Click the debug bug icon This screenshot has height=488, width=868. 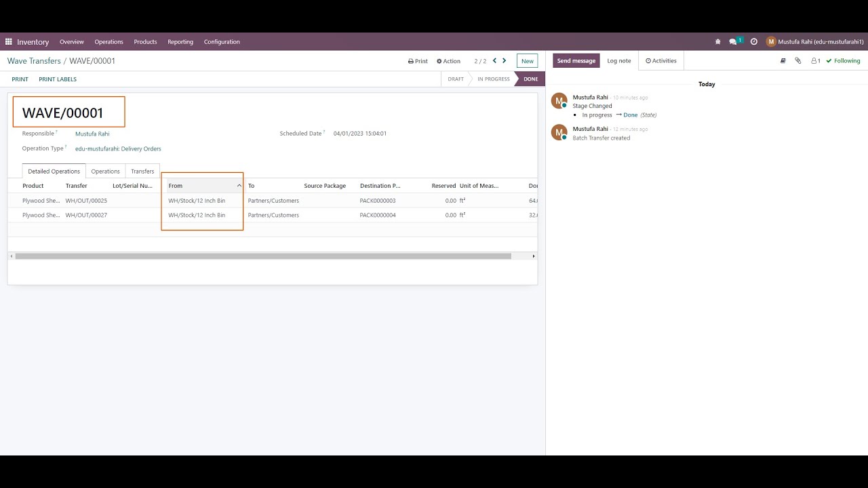(x=718, y=41)
